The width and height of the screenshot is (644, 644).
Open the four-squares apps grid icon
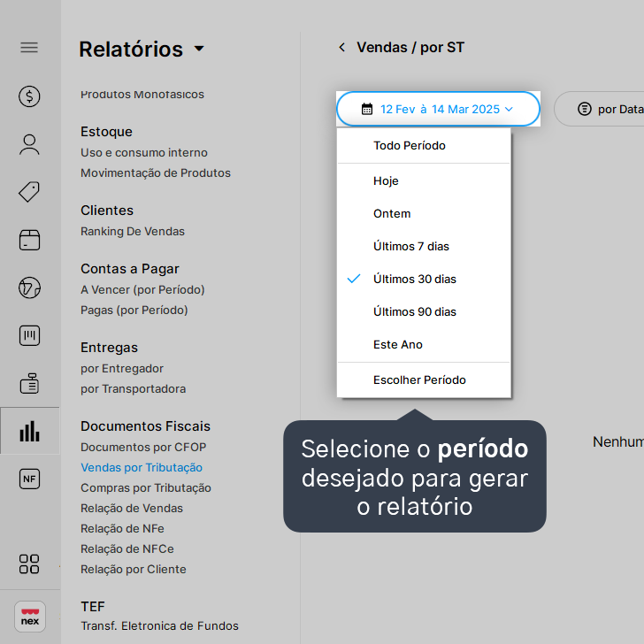point(29,563)
